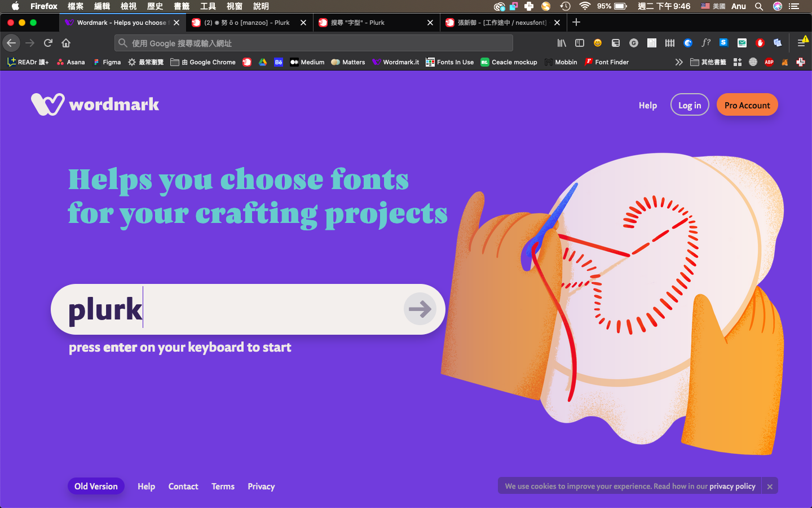Open the Firefox menu in menu bar
812x508 pixels.
(x=44, y=6)
